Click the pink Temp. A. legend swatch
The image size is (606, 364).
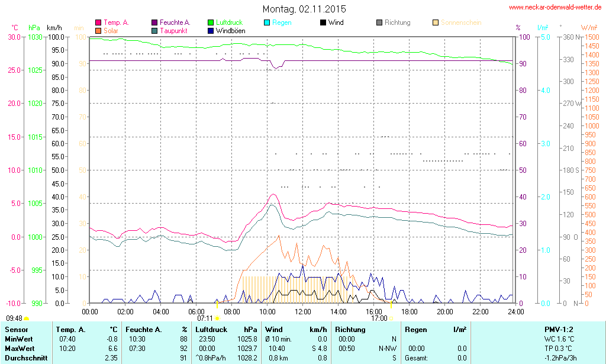[x=98, y=22]
